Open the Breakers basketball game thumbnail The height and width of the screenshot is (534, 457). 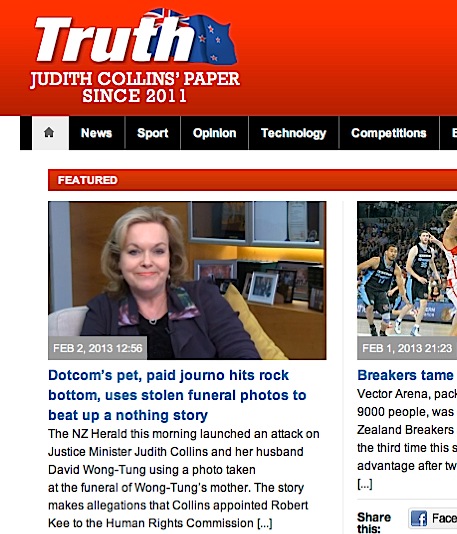pyautogui.click(x=407, y=280)
